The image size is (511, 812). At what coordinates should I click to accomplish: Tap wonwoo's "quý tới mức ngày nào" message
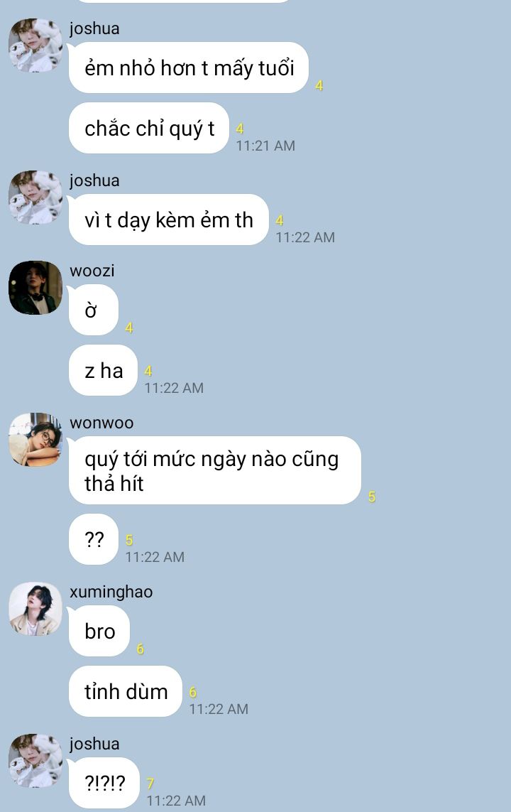pos(214,470)
